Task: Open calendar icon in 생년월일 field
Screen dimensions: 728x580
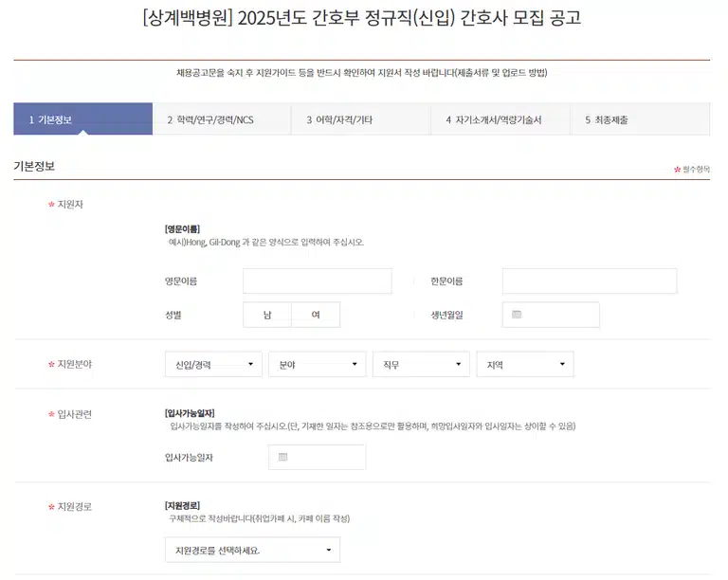Action: [517, 315]
